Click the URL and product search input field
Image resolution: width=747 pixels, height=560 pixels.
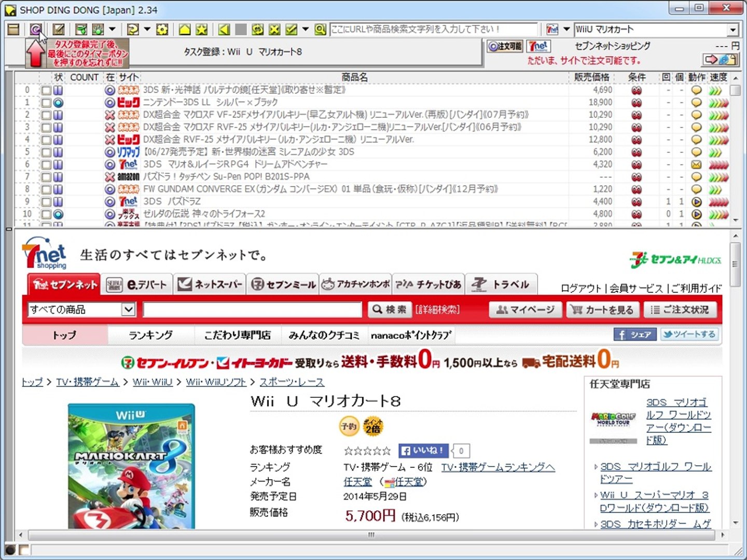tap(434, 30)
